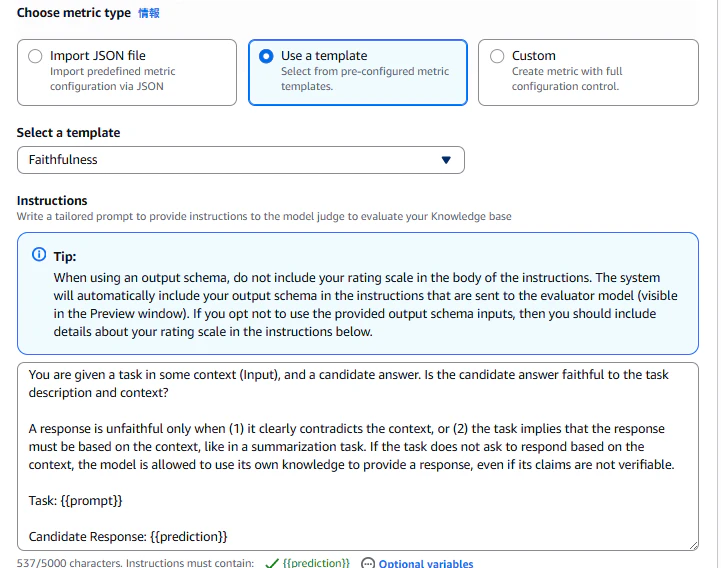
Task: Click the 'Candidate Response: {{prediction}}' line
Action: [128, 537]
